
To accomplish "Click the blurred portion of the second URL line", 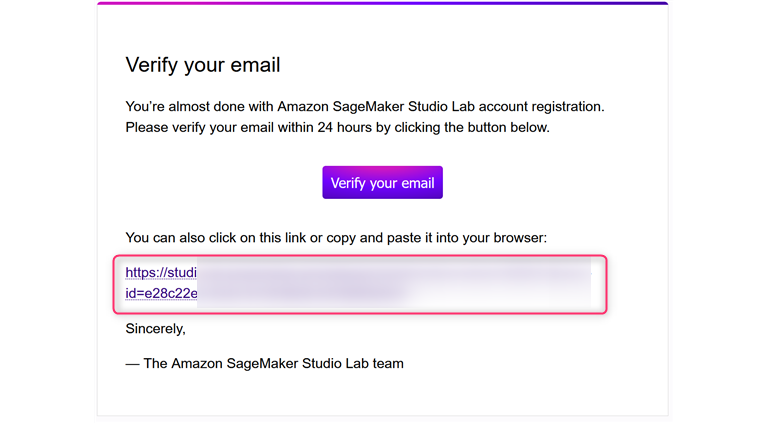I will coord(300,293).
